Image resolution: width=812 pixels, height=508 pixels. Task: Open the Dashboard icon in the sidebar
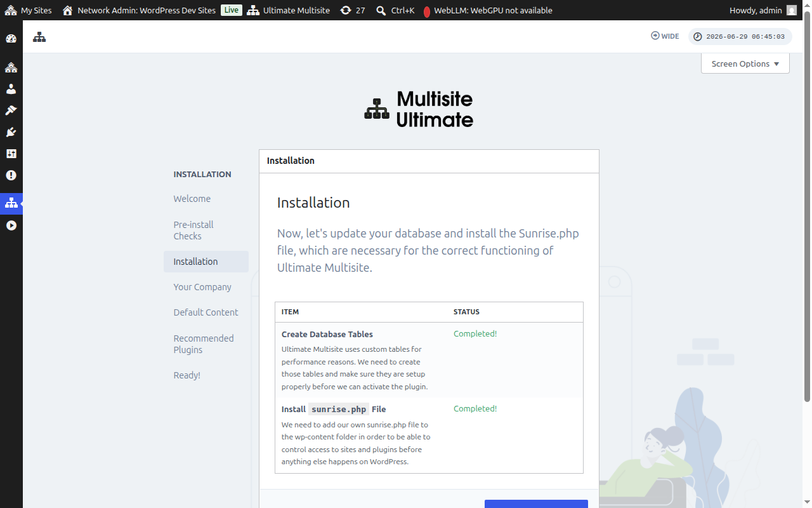[x=11, y=38]
